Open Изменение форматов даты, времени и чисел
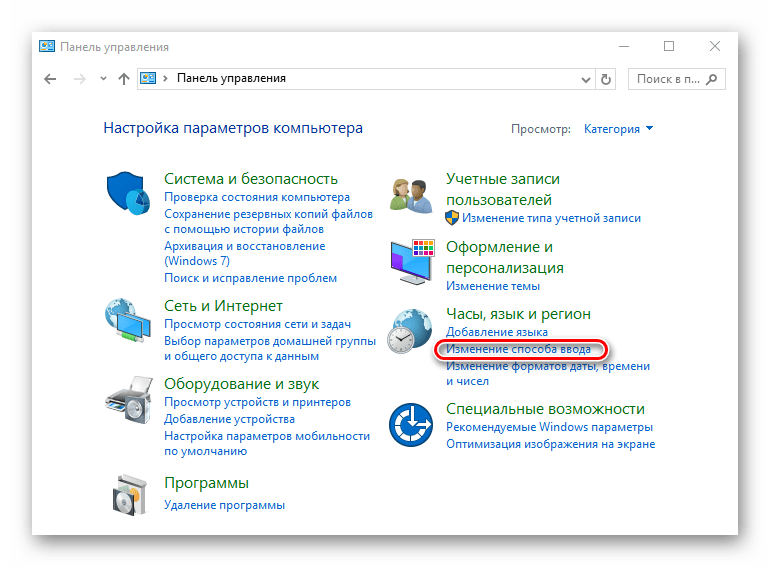The image size is (770, 567). [x=548, y=374]
